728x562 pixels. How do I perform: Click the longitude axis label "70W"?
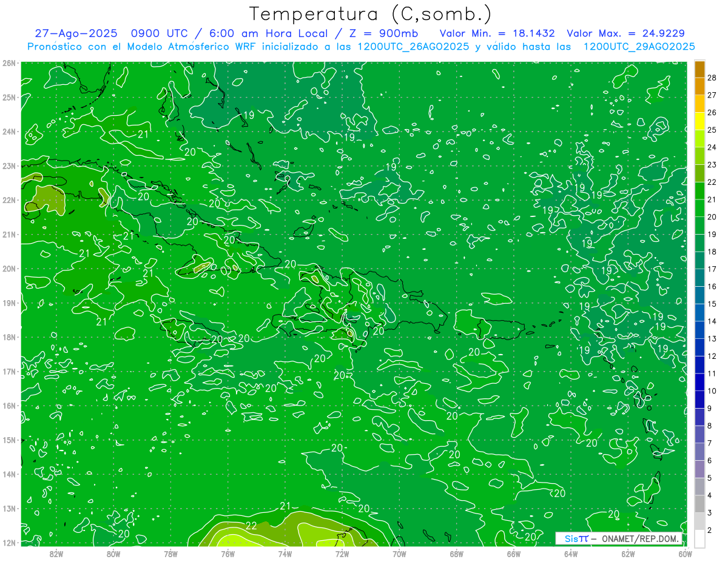coord(399,554)
